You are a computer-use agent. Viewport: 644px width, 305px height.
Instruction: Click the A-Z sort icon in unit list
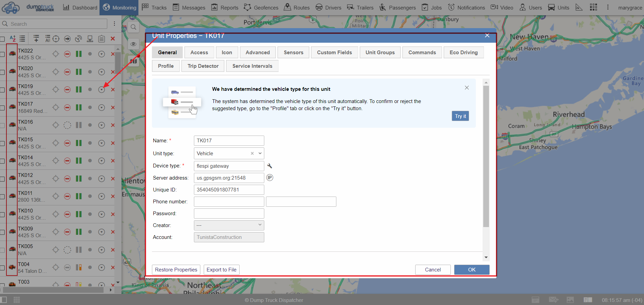13,39
